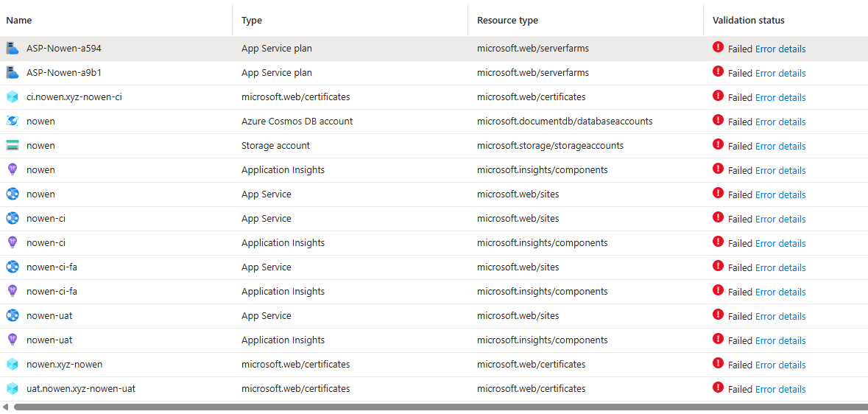
Task: Click the nowen Application Insights lightbulb icon
Action: (13, 169)
